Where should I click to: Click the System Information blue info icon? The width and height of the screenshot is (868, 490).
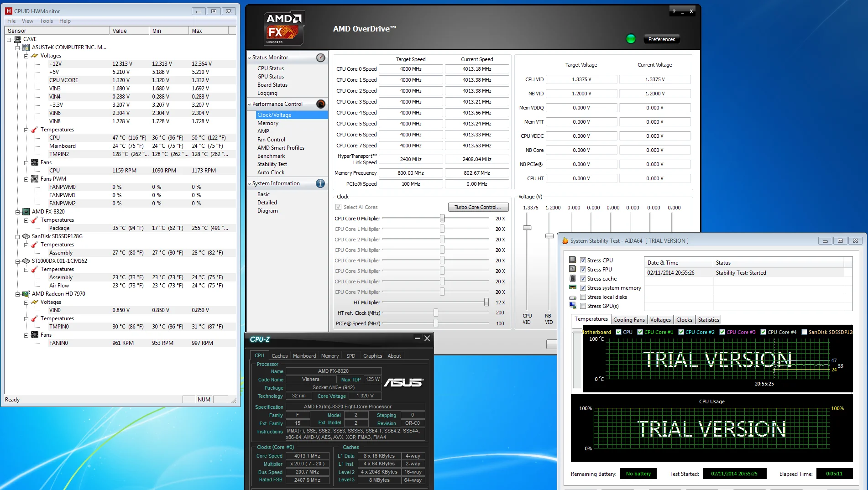[320, 183]
